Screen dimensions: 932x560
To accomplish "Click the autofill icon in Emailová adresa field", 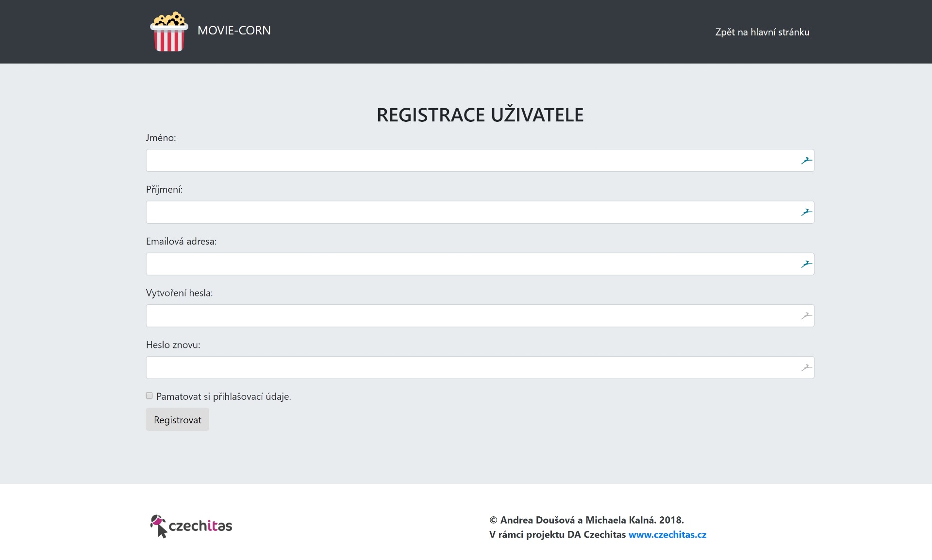I will coord(806,264).
